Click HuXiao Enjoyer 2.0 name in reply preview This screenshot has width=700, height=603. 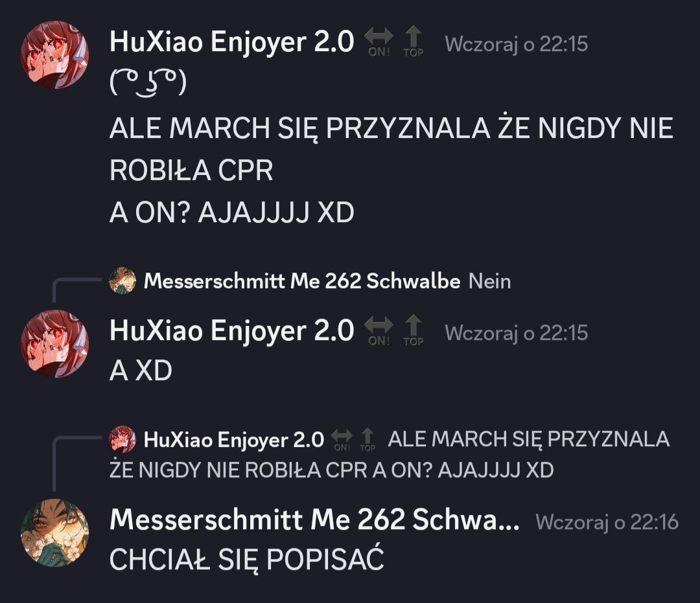pos(234,440)
